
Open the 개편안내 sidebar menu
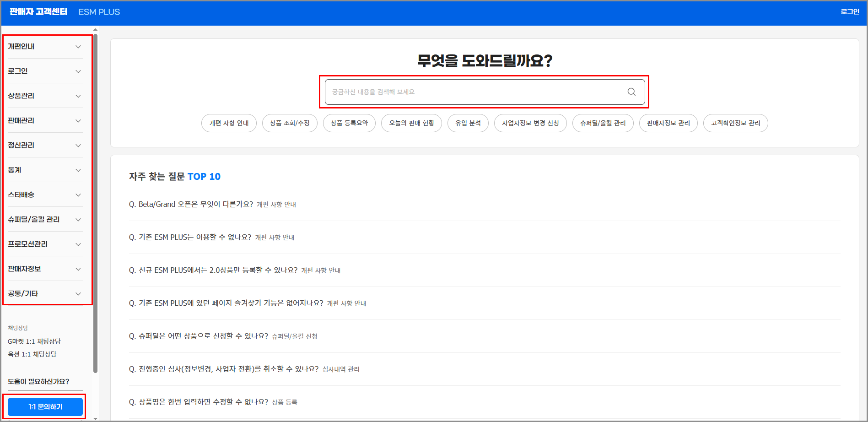[45, 46]
